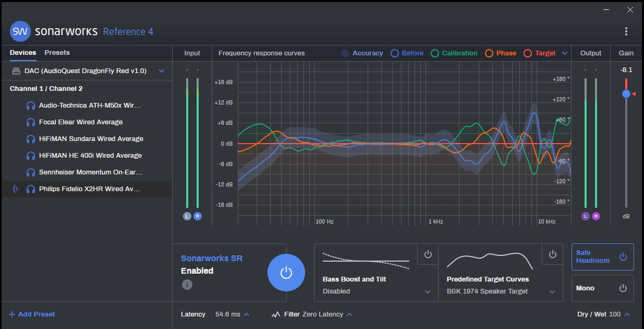Click the Output meter header

[591, 53]
